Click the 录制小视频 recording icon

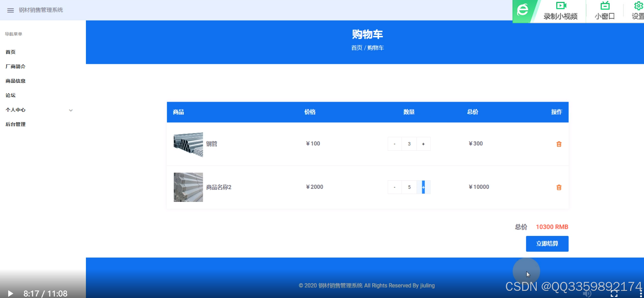(561, 6)
